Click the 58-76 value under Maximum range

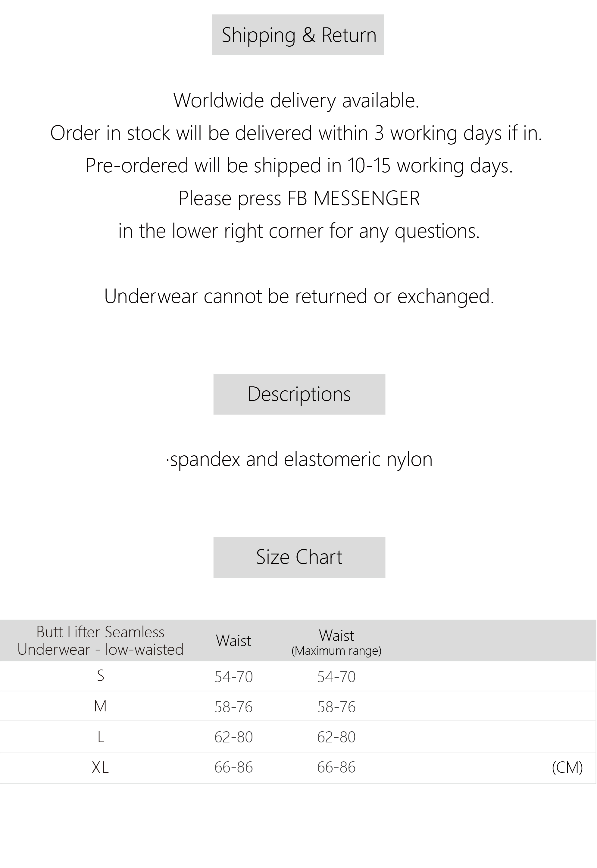coord(336,707)
